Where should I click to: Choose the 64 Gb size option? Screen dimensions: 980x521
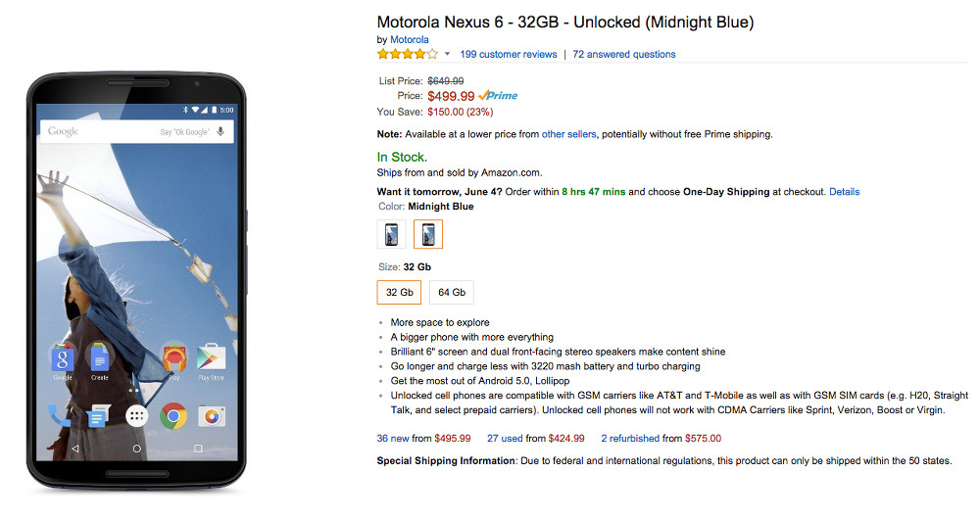tap(452, 292)
